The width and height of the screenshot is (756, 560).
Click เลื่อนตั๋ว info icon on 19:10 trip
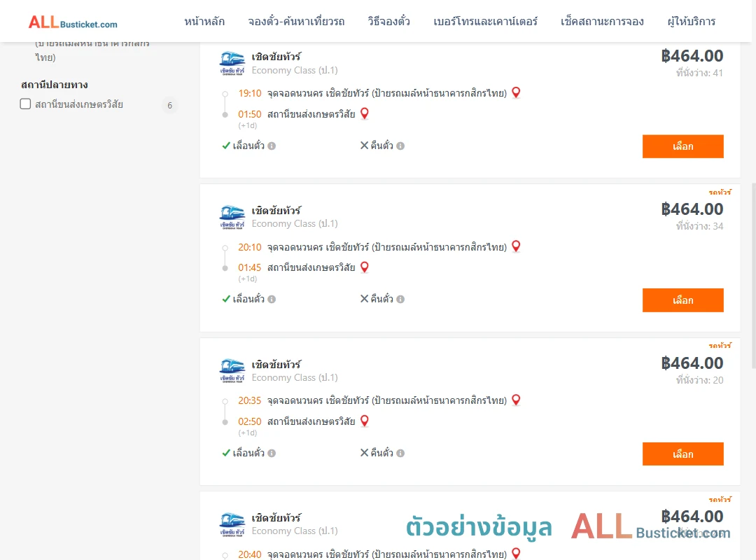tap(272, 146)
